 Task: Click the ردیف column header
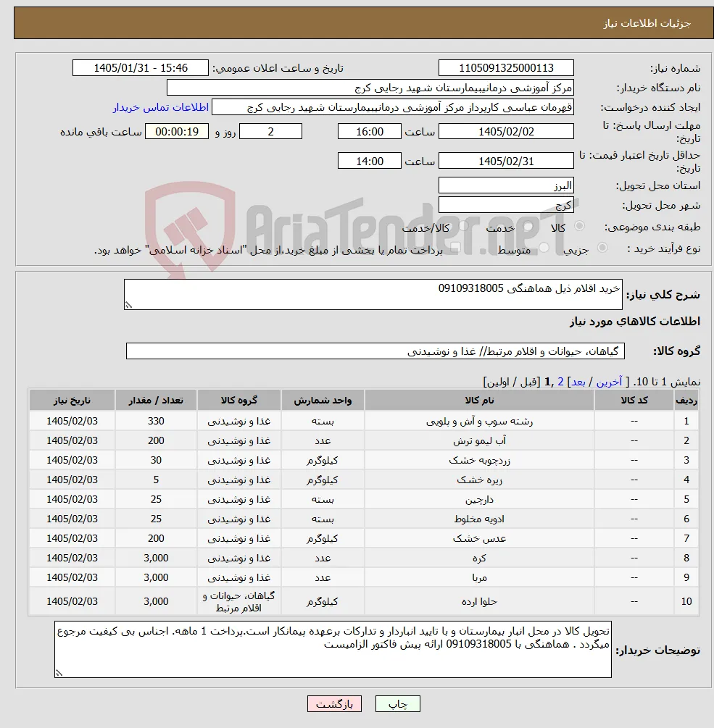(x=686, y=400)
